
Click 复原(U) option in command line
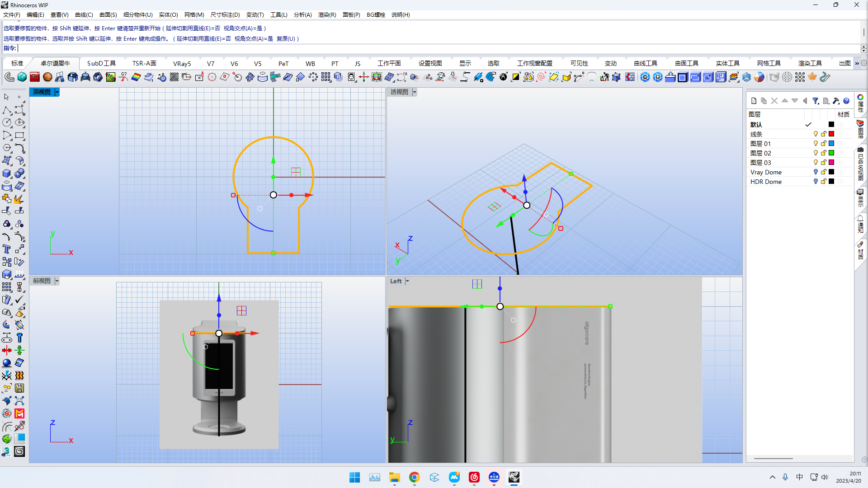point(286,39)
